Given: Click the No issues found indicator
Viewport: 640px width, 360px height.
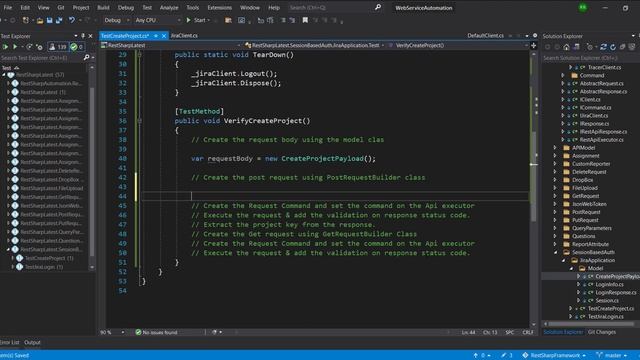Looking at the screenshot, I should tap(156, 332).
